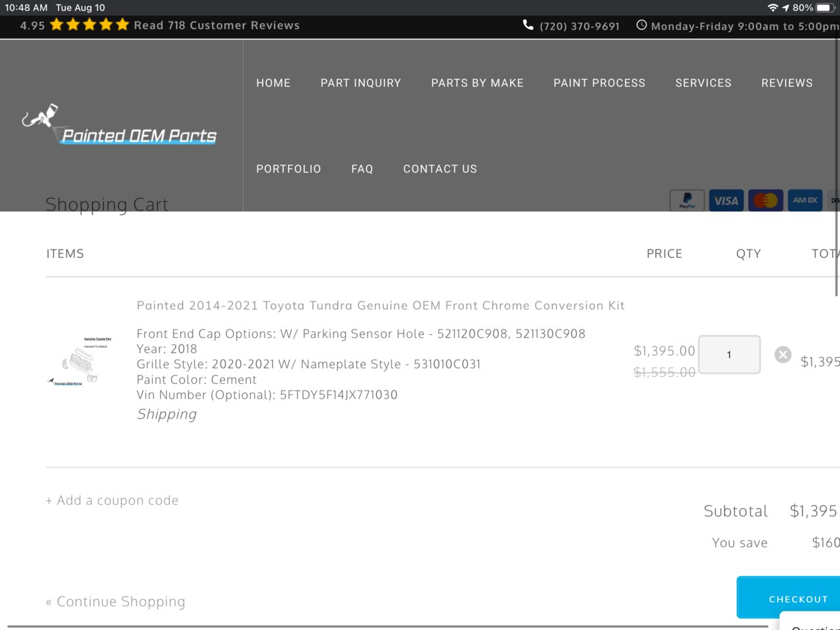The width and height of the screenshot is (840, 630).
Task: Click the 4.95 rating number
Action: coord(33,26)
